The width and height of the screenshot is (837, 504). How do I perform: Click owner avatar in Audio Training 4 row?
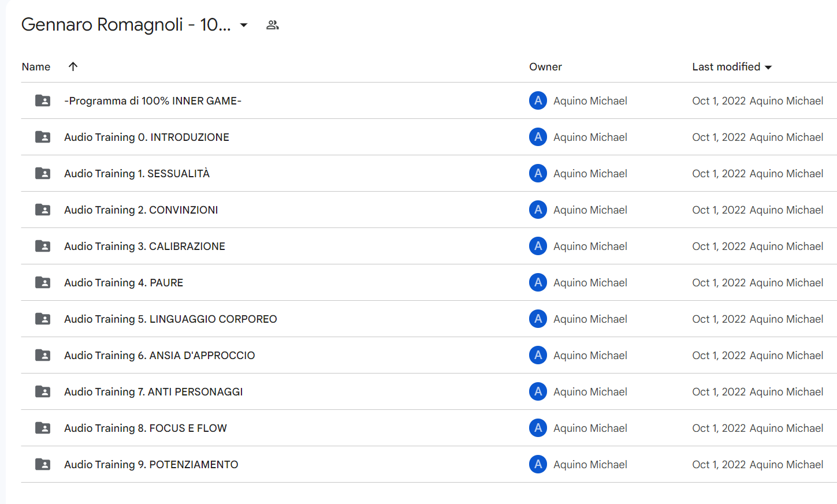click(538, 282)
